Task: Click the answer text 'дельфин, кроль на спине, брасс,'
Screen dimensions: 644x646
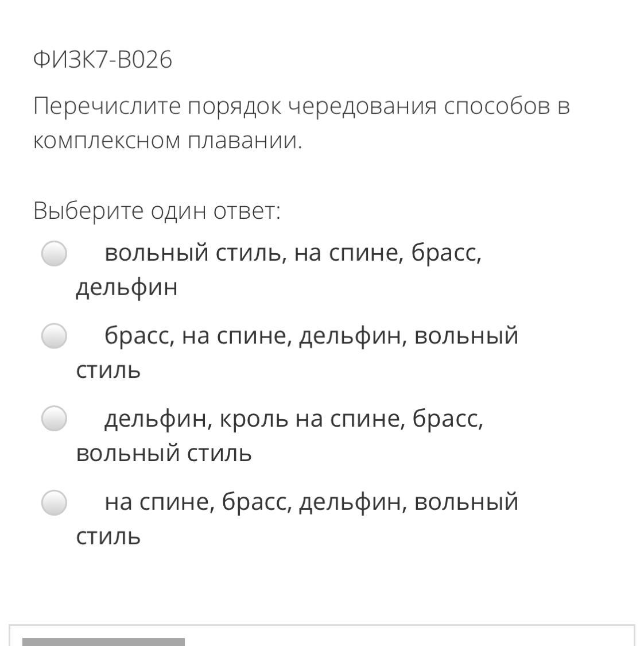Action: tap(294, 419)
